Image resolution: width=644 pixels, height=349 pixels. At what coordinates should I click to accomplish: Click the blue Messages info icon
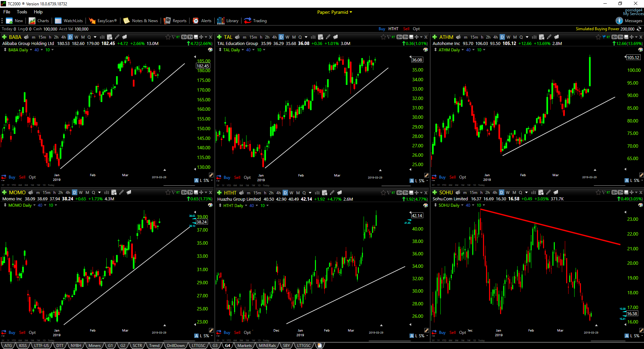(619, 21)
